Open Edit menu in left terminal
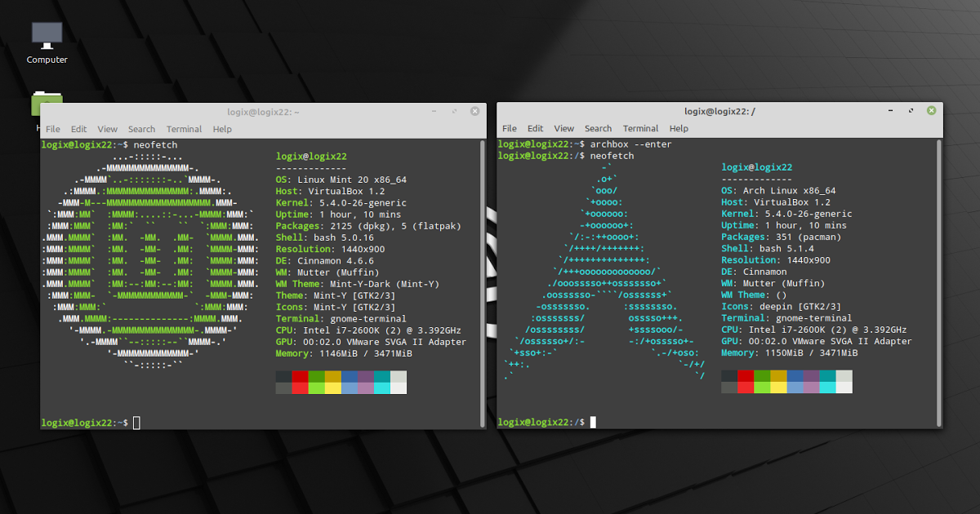 [x=78, y=129]
